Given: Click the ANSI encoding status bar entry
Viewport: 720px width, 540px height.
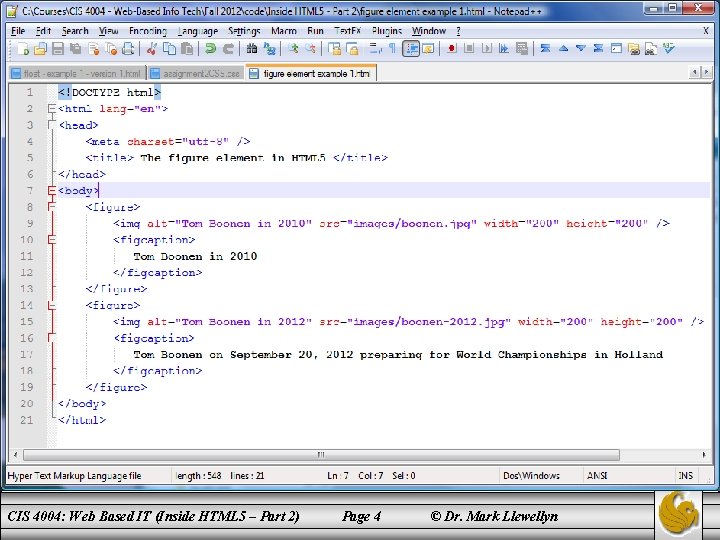Looking at the screenshot, I should (597, 476).
